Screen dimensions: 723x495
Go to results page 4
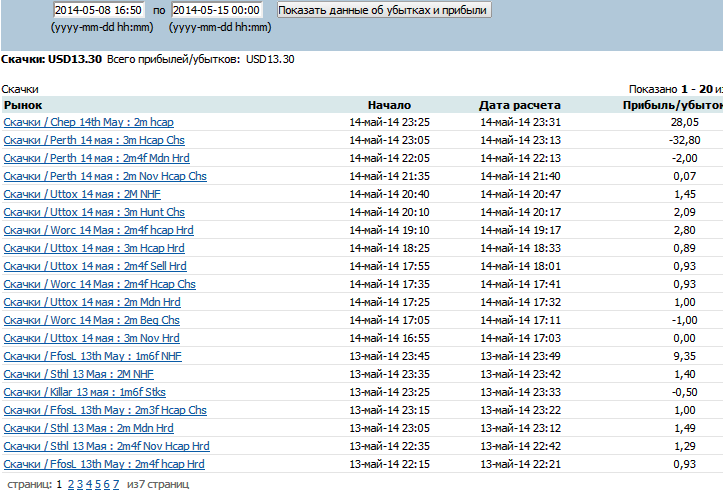[89, 484]
